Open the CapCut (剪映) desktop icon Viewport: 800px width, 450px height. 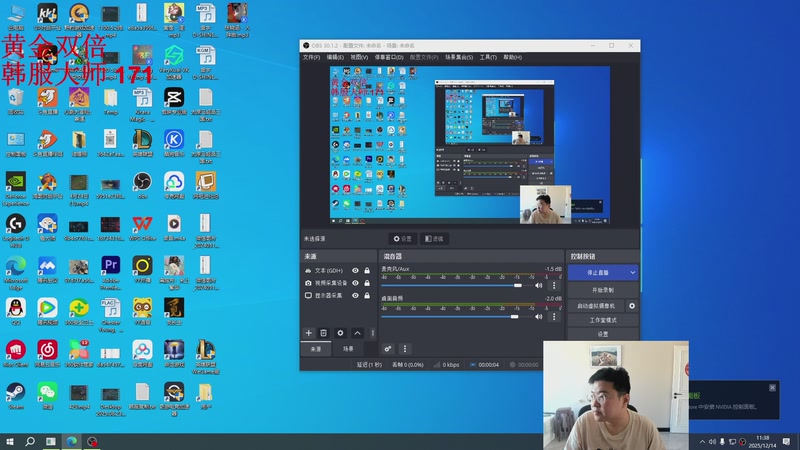coord(174,101)
